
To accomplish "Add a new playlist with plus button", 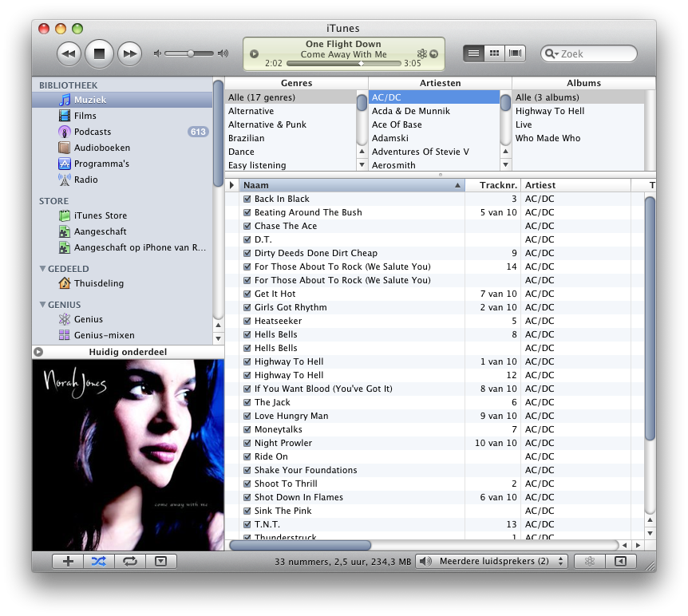I will pyautogui.click(x=68, y=561).
